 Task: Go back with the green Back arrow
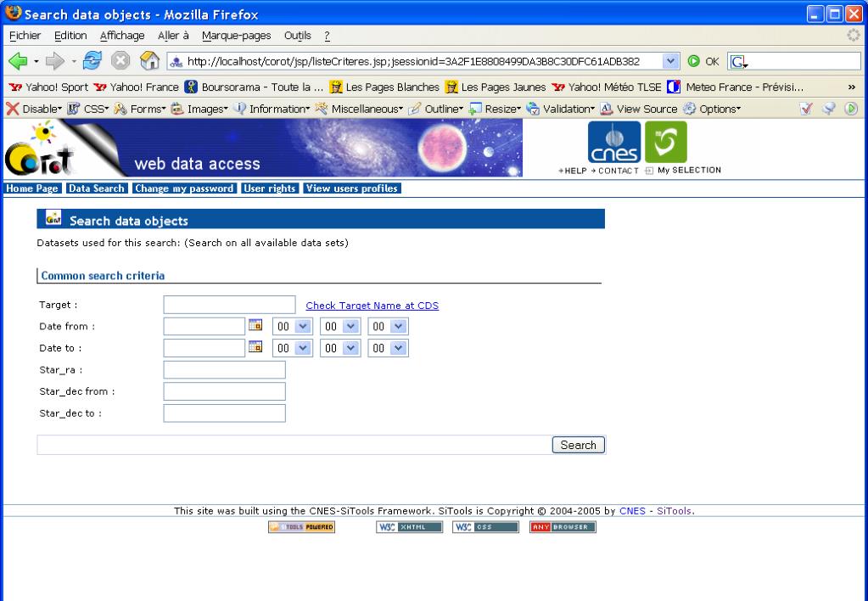pos(19,61)
